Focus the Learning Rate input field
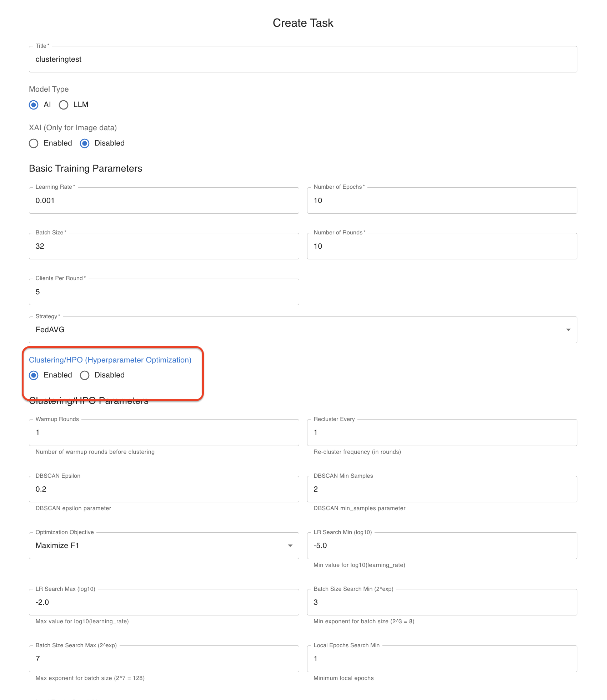607x700 pixels. point(164,201)
